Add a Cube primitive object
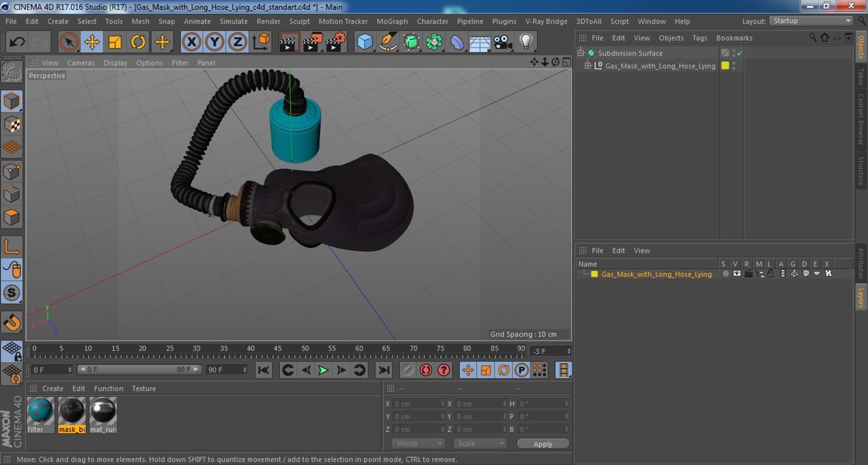This screenshot has height=465, width=868. [x=365, y=42]
